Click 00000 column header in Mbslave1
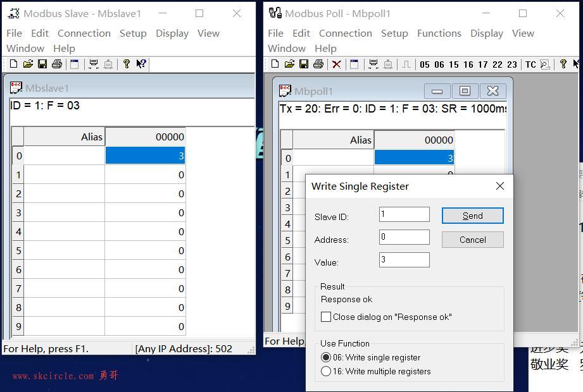Viewport: 583px width, 392px height. coord(145,137)
